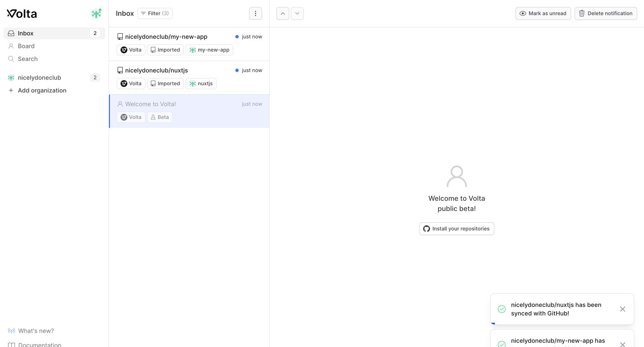This screenshot has height=347, width=644.
Task: Open the Documentation link
Action: 40,344
